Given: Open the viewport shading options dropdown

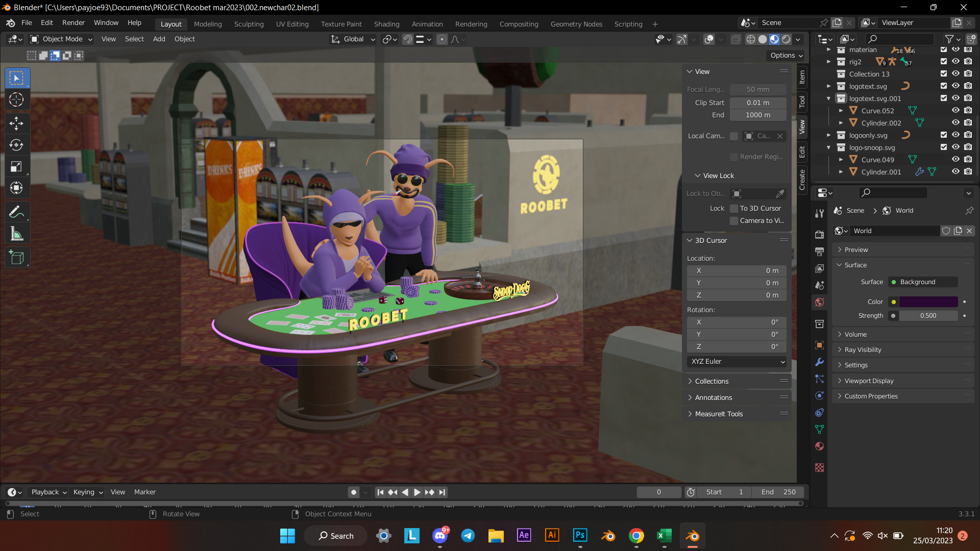Looking at the screenshot, I should 798,39.
